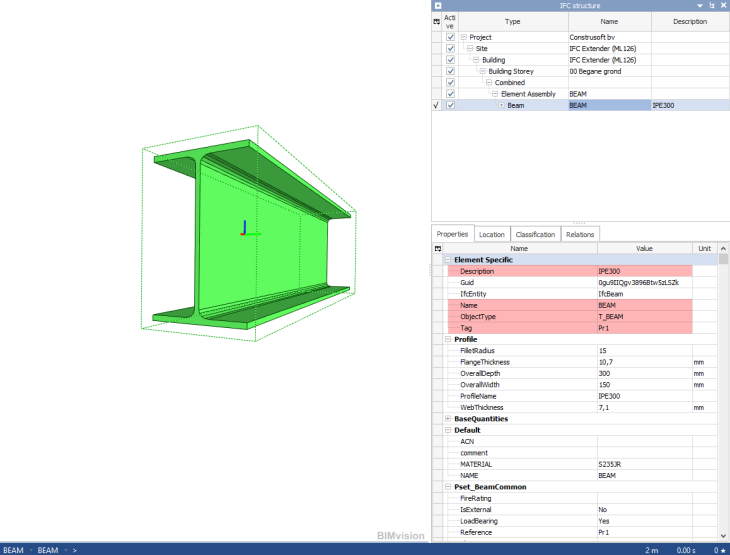
Task: Uncheck the Active checkbox for Project
Action: coord(450,37)
